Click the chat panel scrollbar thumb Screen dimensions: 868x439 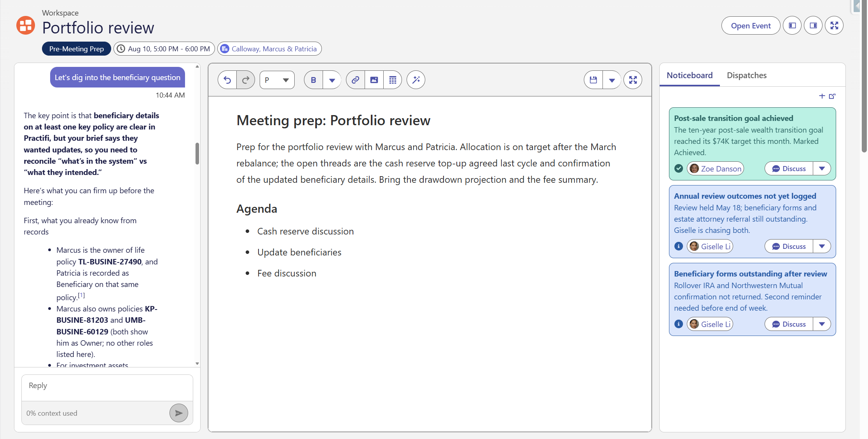(x=197, y=154)
